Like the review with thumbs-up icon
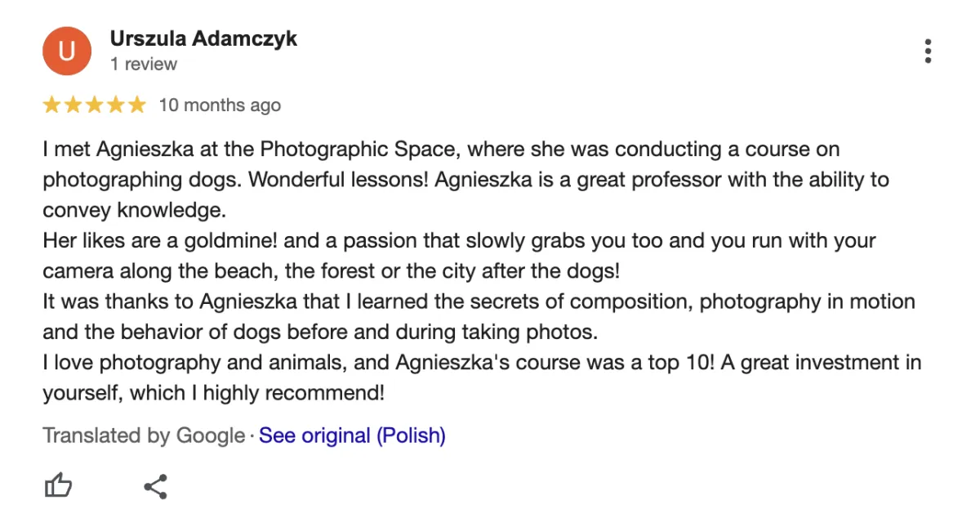This screenshot has height=518, width=980. point(58,486)
